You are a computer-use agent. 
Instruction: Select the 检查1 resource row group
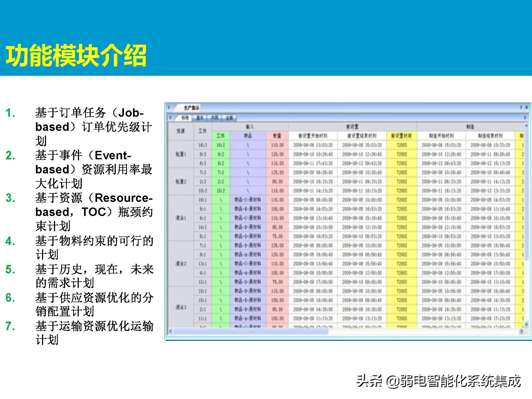[x=181, y=154]
